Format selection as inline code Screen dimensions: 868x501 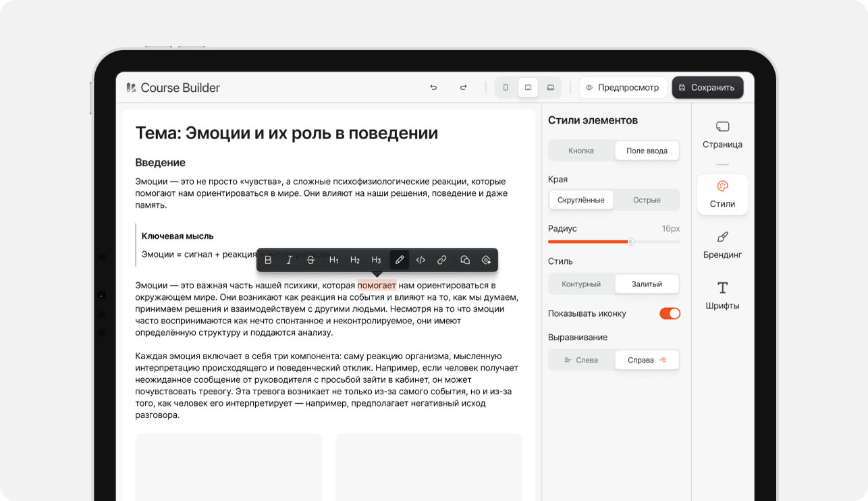421,260
